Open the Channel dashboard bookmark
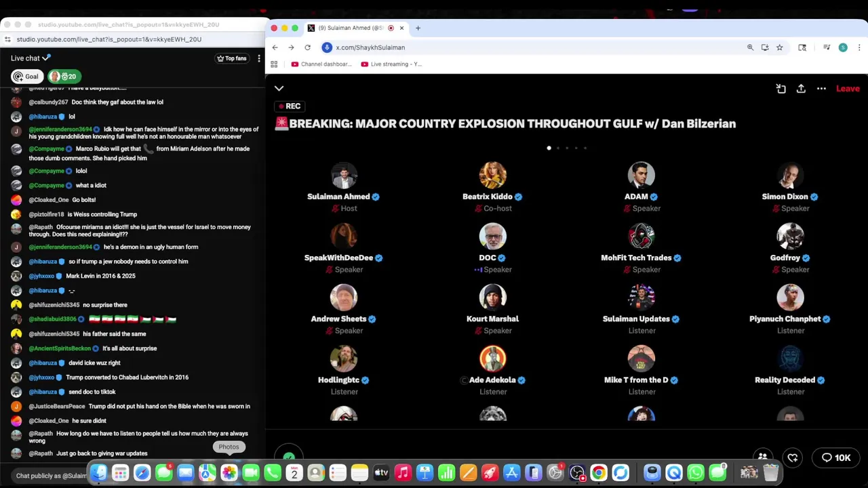Screen dimensions: 868x488 (x=321, y=64)
